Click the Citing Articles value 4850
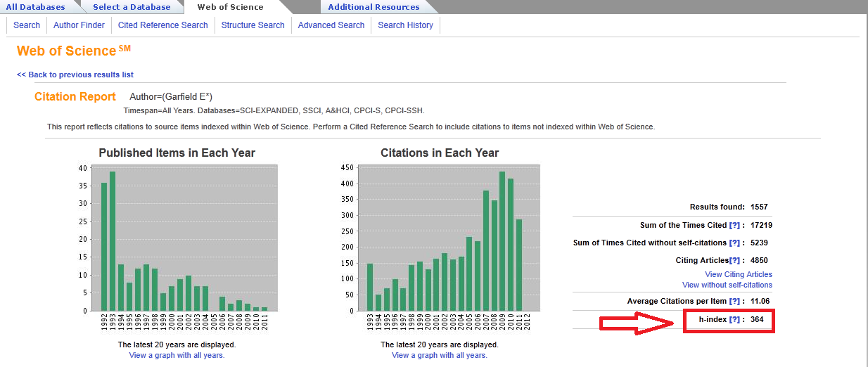 pyautogui.click(x=759, y=260)
